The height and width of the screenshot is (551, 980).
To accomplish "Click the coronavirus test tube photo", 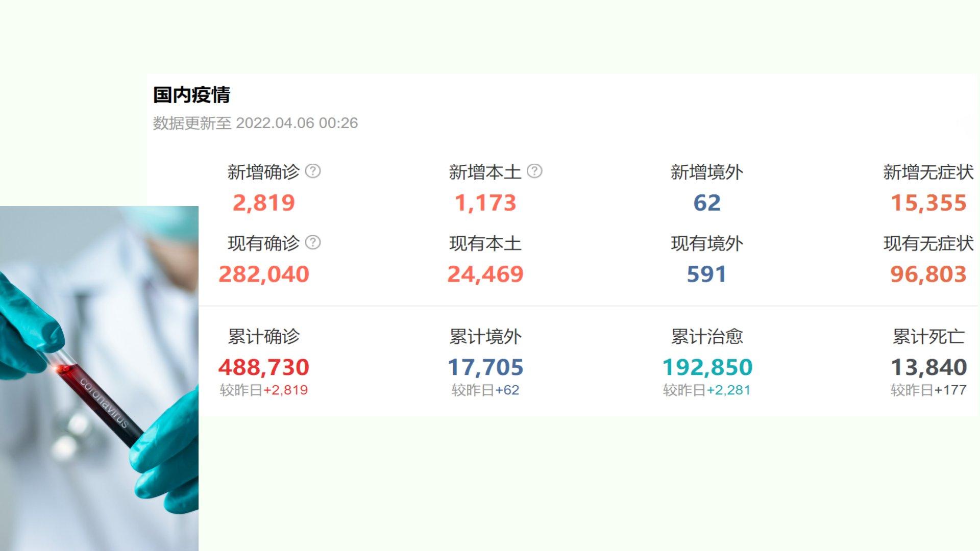I will (99, 378).
